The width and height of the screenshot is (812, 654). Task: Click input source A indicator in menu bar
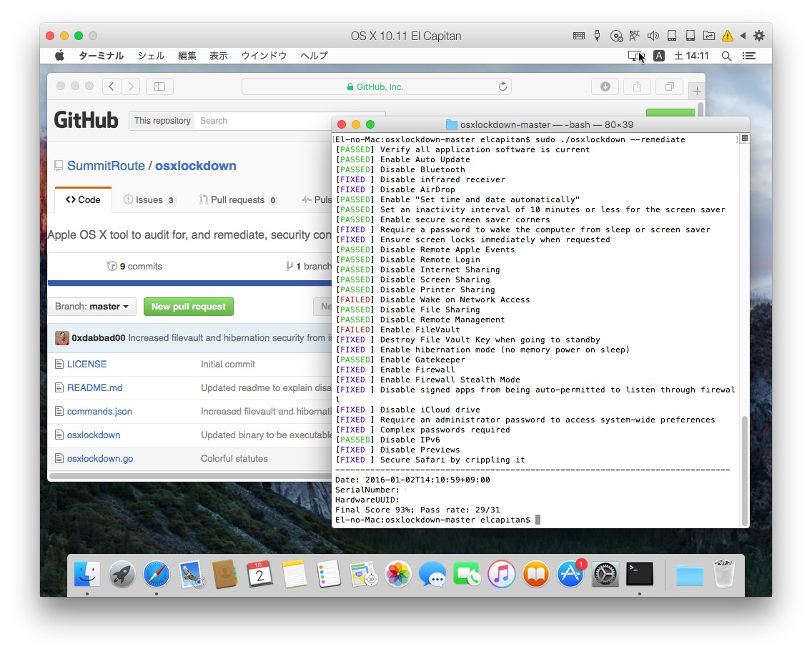[x=659, y=56]
